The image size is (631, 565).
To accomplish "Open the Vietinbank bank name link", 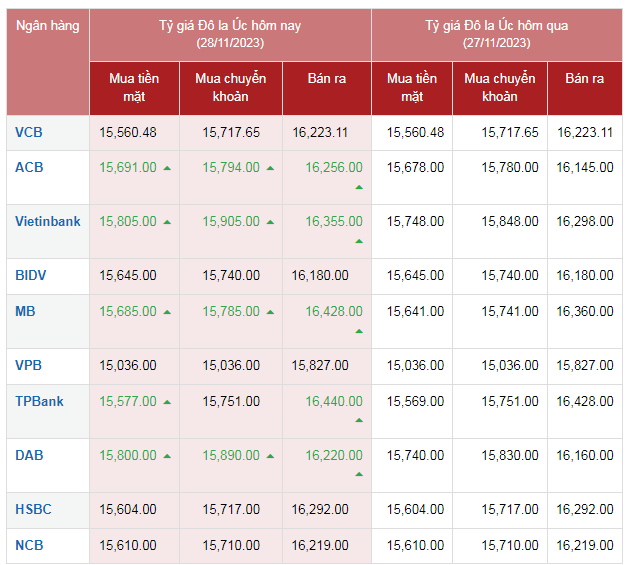I will click(x=48, y=221).
